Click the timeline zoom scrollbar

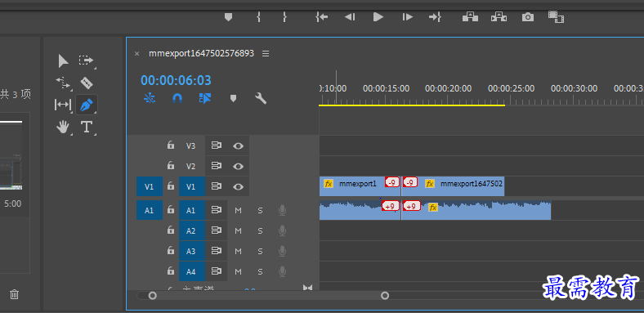[268, 295]
